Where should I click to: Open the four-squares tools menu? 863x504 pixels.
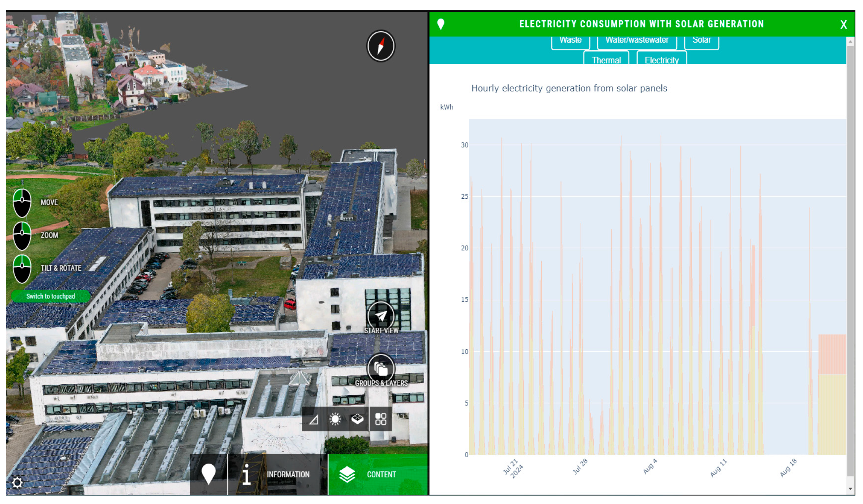pos(381,419)
